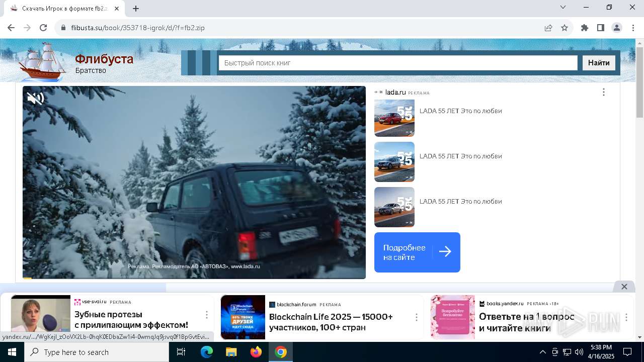Share this page icon in address bar
This screenshot has height=362, width=644.
548,28
